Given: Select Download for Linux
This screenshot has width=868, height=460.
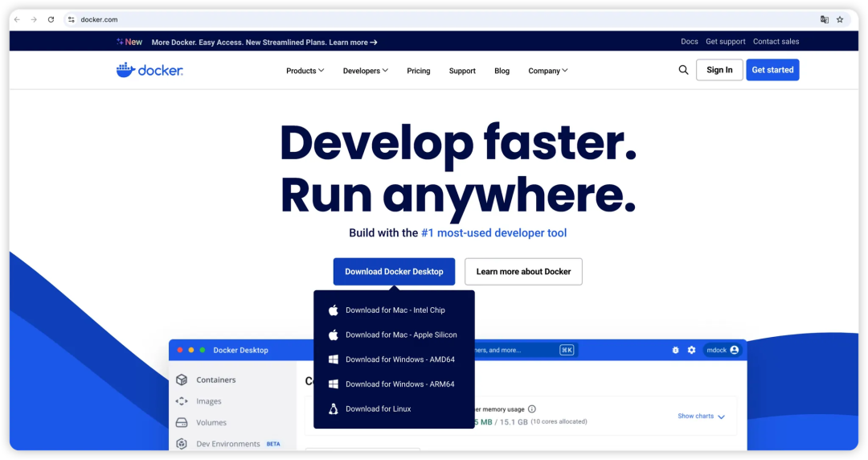Looking at the screenshot, I should pyautogui.click(x=394, y=409).
